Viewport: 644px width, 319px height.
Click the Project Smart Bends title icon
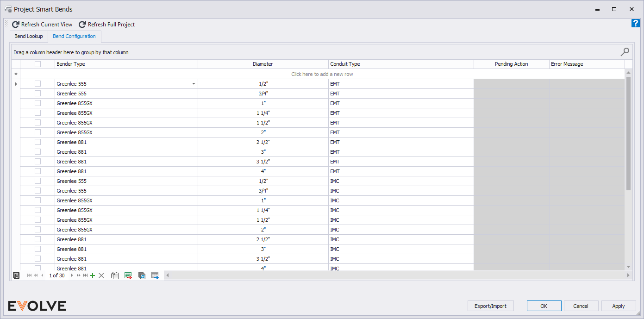(x=8, y=9)
